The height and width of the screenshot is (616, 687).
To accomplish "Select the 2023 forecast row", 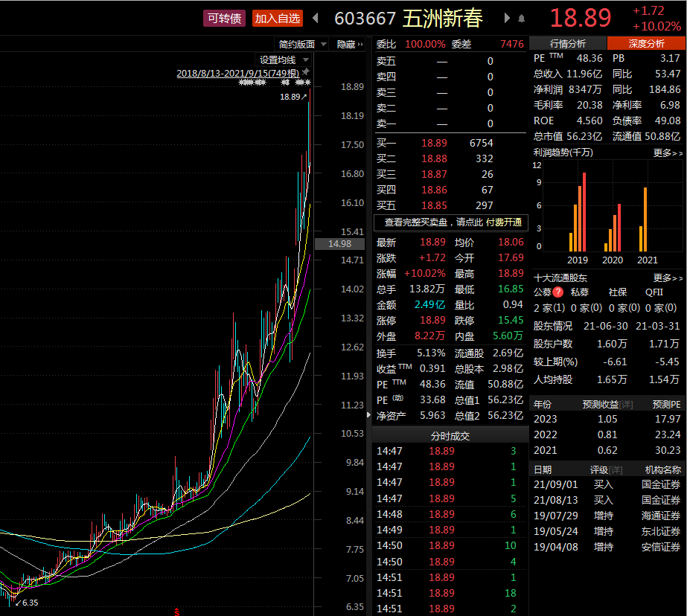I will click(607, 419).
